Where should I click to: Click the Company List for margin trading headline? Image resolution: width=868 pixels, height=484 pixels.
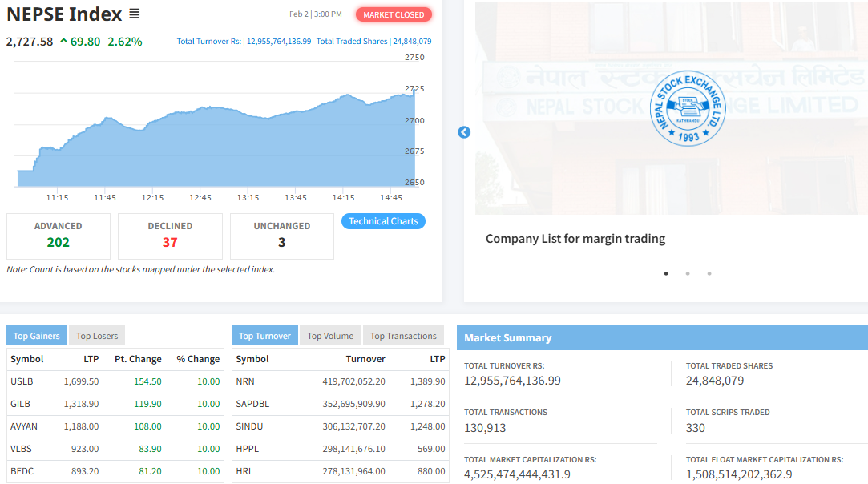[x=575, y=239]
